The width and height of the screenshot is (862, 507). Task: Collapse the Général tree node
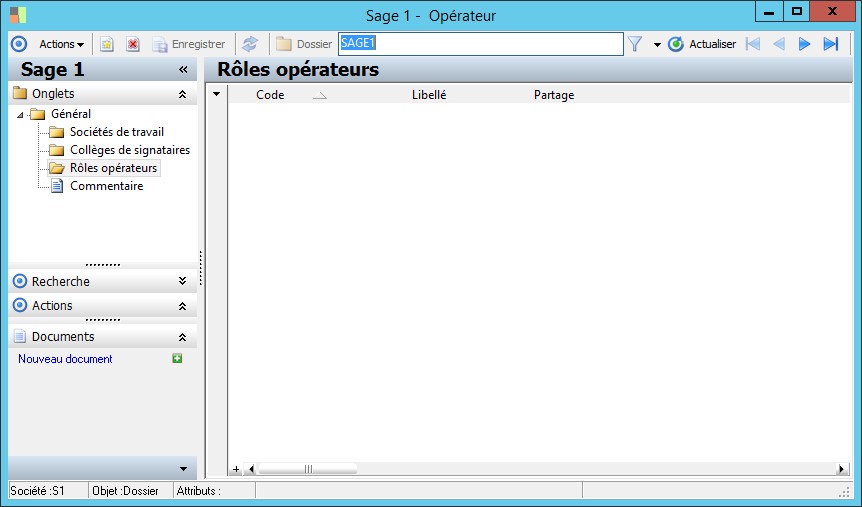tap(20, 115)
